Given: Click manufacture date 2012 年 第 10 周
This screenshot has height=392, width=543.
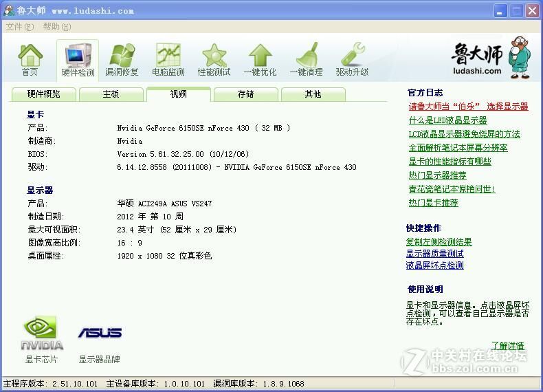Looking at the screenshot, I should click(x=150, y=217).
